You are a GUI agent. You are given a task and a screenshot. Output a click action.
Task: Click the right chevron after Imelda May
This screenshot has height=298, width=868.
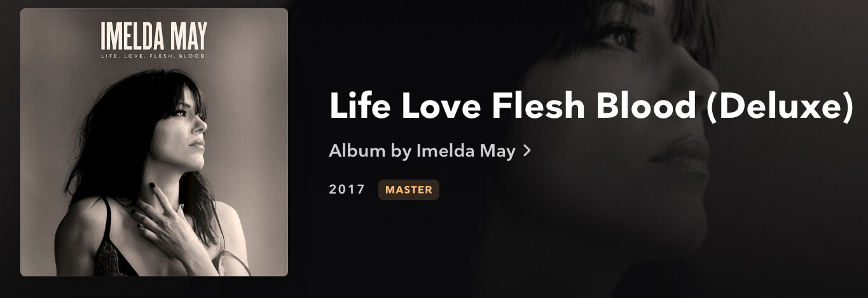[x=527, y=152]
